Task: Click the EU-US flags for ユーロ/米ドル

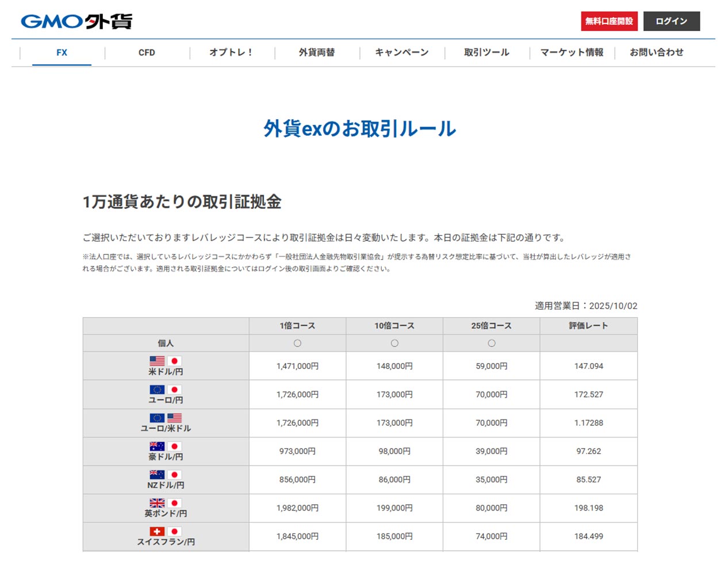Action: [x=166, y=418]
